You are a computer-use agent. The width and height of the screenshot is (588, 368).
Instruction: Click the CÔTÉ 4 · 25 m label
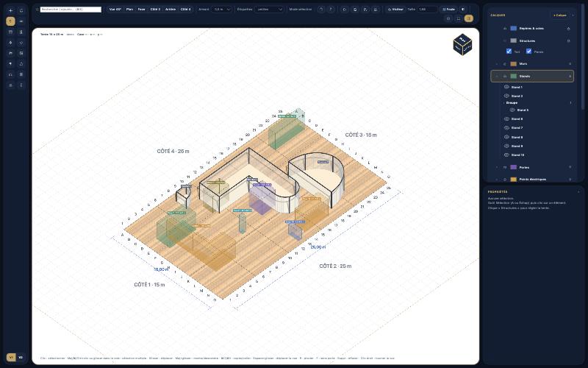pyautogui.click(x=173, y=152)
